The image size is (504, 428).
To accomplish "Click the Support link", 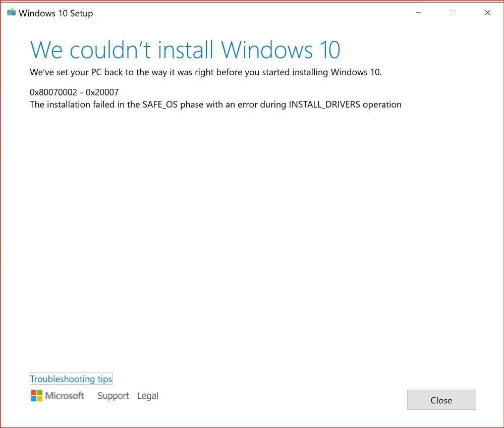I will pyautogui.click(x=113, y=396).
